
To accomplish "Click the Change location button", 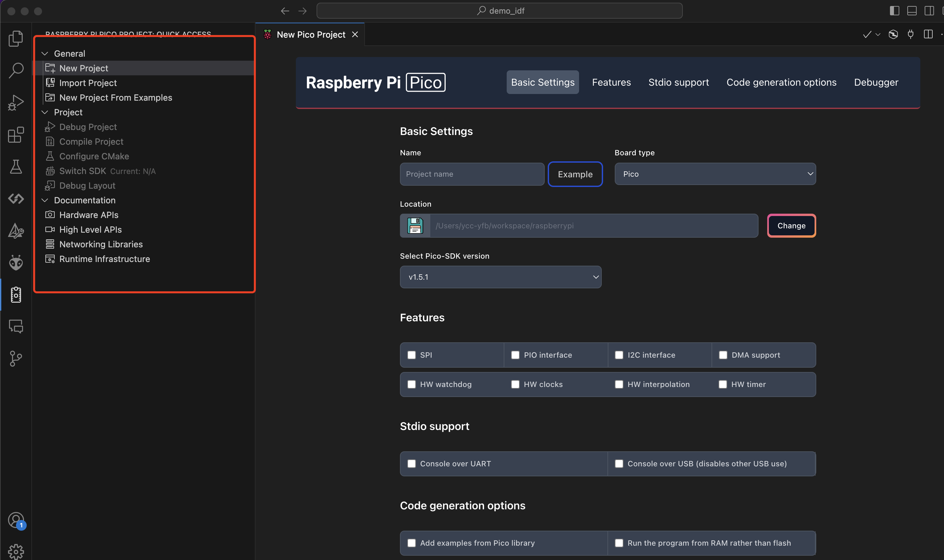I will (x=792, y=226).
